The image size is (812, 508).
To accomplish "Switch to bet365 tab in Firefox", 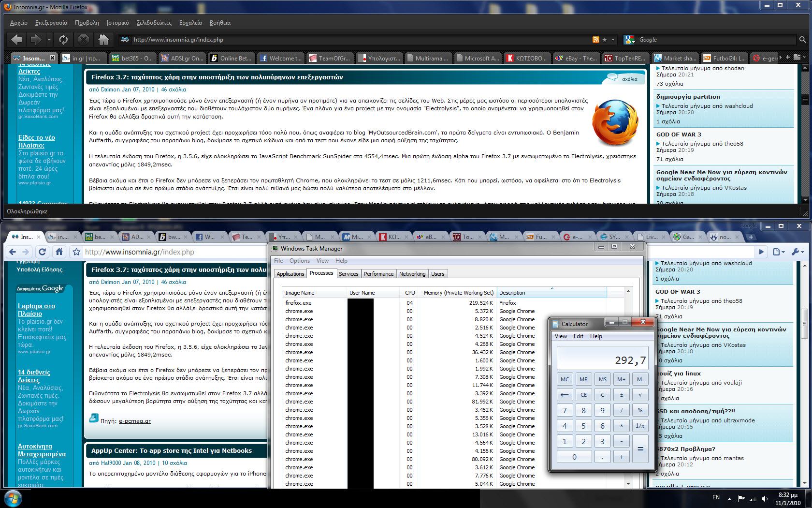I will pyautogui.click(x=132, y=58).
